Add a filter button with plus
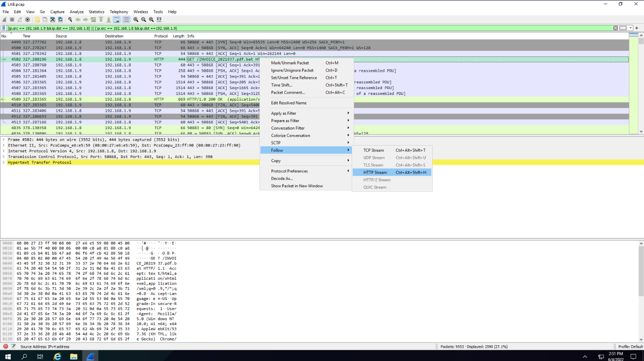 (x=637, y=28)
